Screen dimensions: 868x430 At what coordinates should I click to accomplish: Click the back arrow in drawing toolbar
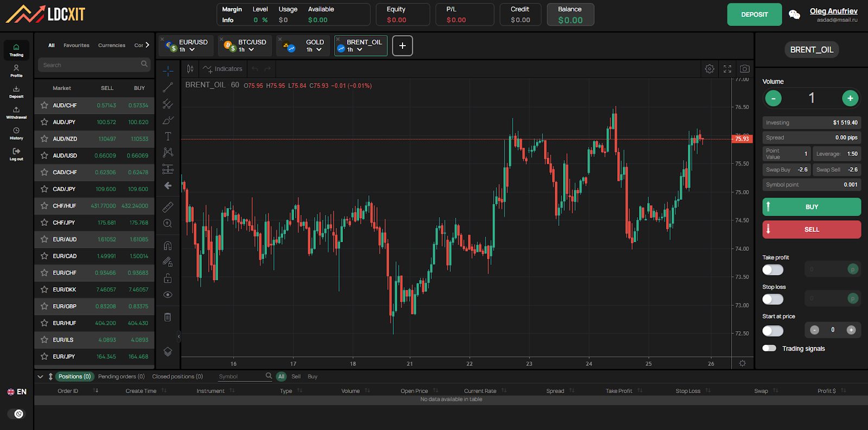pos(168,186)
